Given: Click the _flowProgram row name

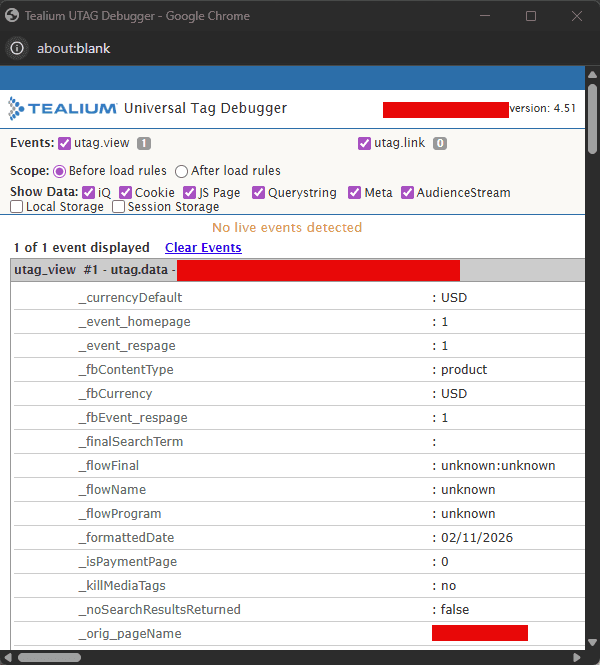Looking at the screenshot, I should tap(120, 514).
